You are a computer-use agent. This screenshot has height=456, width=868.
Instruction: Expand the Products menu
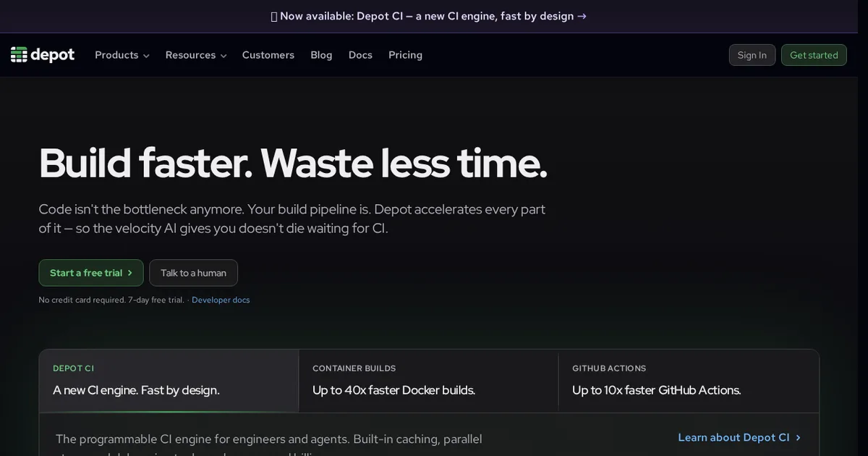(122, 55)
